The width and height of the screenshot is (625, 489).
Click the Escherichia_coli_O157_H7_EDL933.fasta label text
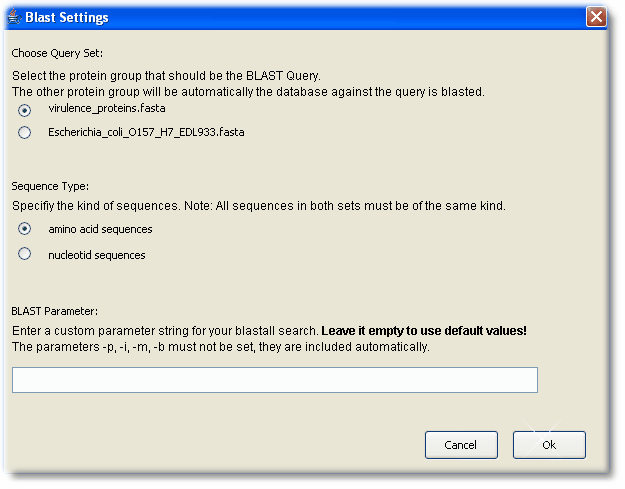(x=146, y=132)
